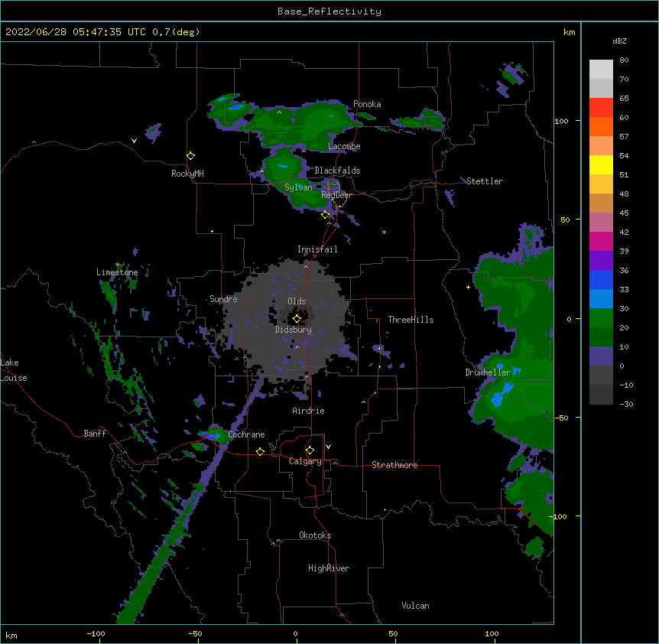Click the Didsbury town label
The height and width of the screenshot is (644, 659).
[294, 330]
